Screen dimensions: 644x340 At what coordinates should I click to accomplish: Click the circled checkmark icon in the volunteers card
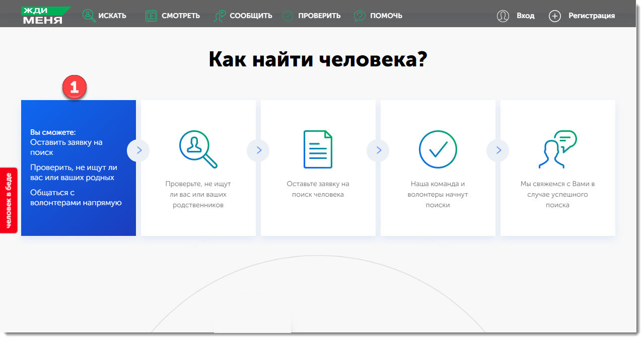coord(438,149)
